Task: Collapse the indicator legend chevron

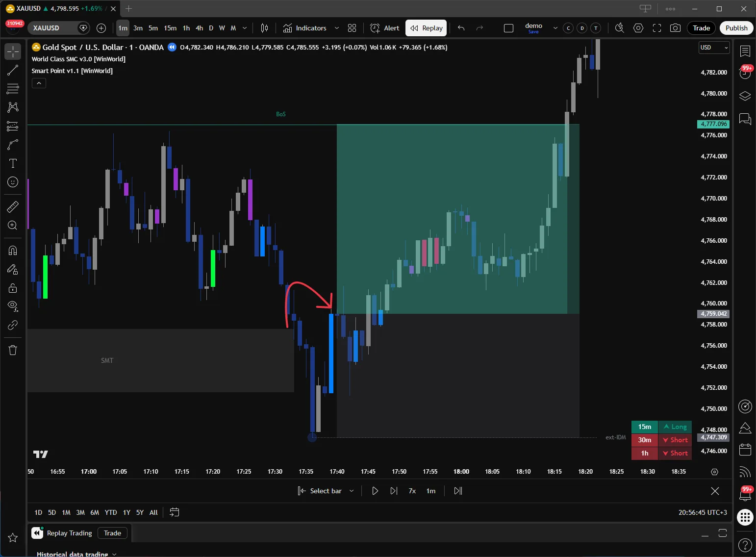Action: [x=39, y=83]
